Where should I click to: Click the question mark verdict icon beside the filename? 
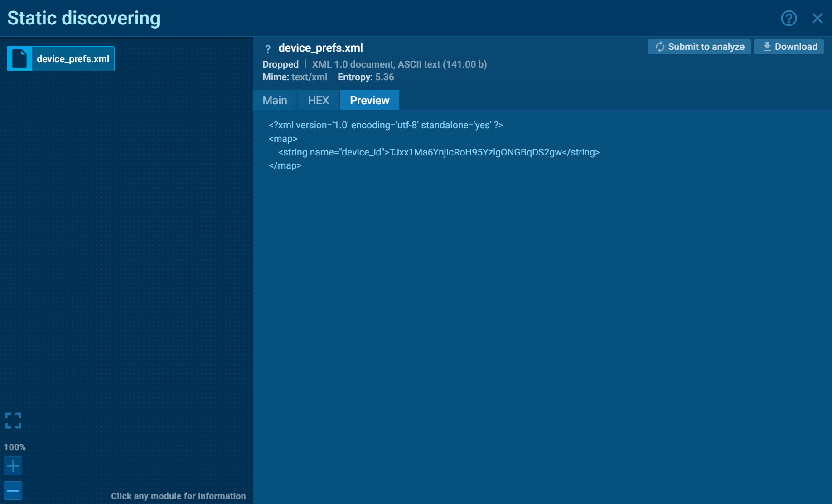(x=268, y=48)
